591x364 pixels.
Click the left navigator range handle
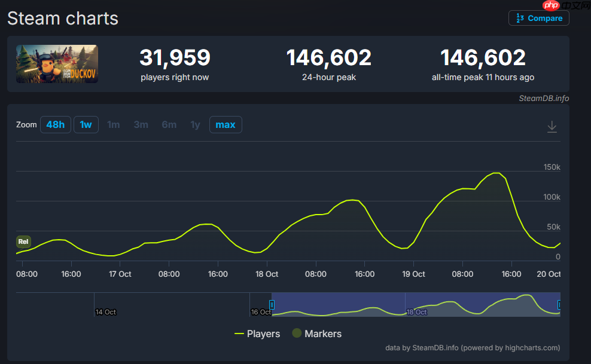pos(272,305)
